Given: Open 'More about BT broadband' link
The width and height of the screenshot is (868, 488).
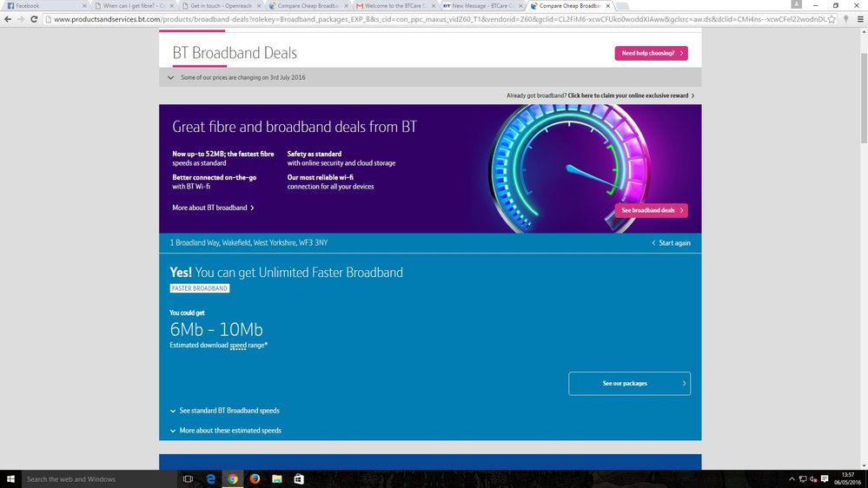Looking at the screenshot, I should tap(213, 208).
